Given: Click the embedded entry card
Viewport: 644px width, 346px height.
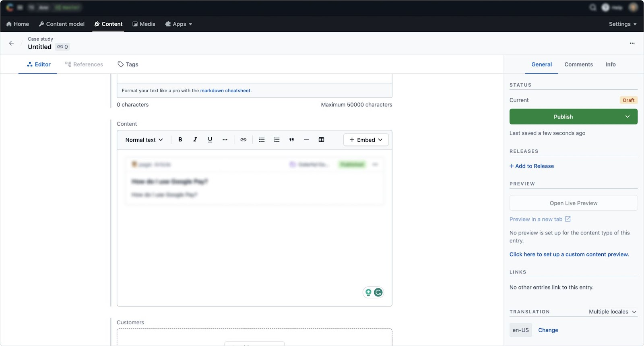Looking at the screenshot, I should 254,181.
